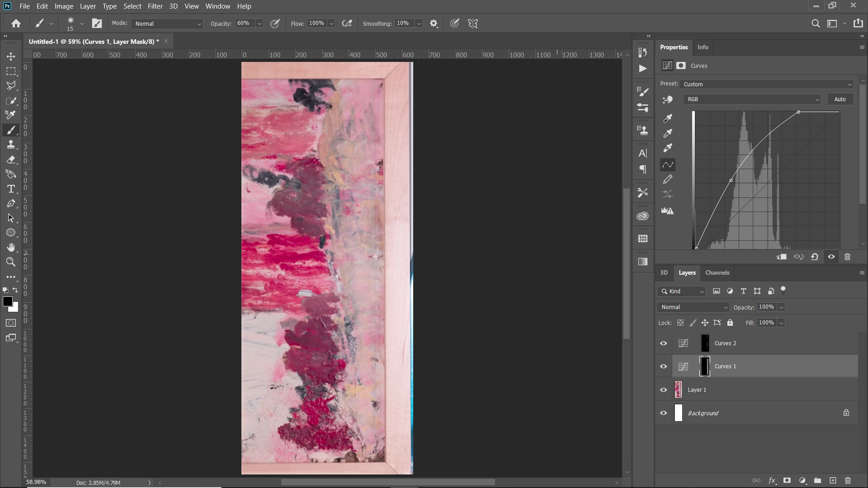Toggle Background layer visibility
868x488 pixels.
point(663,413)
